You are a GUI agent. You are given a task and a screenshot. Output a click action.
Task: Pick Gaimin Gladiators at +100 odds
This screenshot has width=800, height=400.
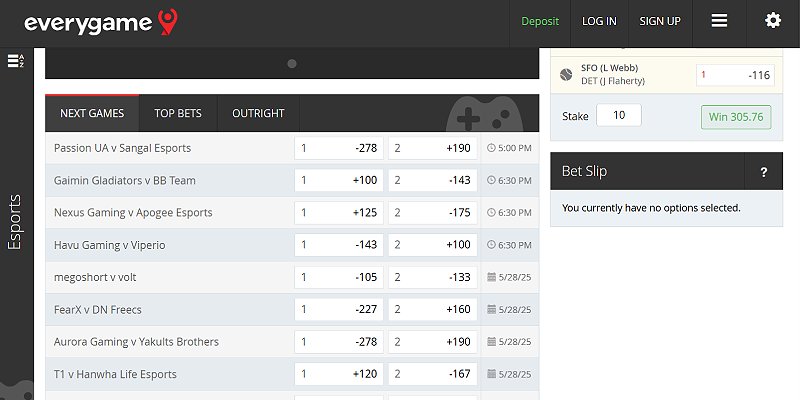click(339, 180)
